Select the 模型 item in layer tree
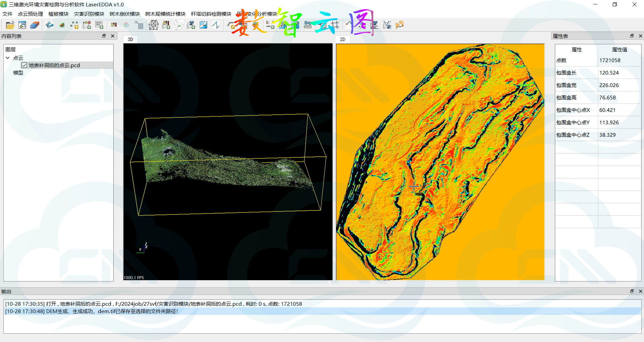The width and height of the screenshot is (644, 342). click(18, 73)
